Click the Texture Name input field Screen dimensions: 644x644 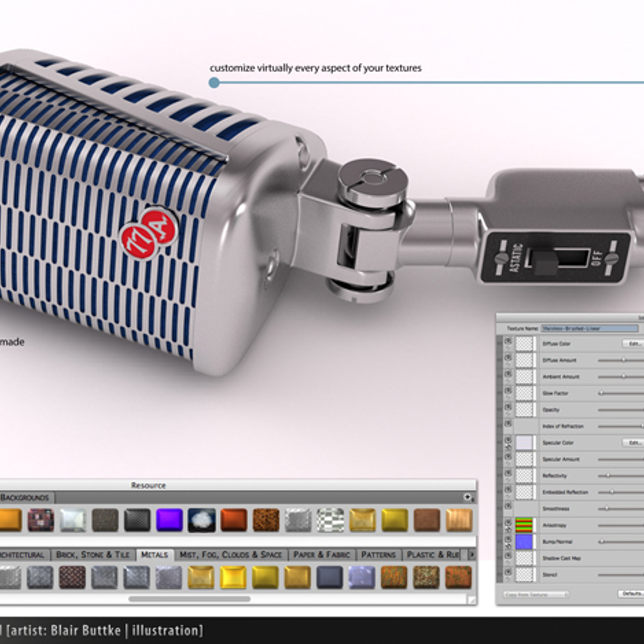590,328
